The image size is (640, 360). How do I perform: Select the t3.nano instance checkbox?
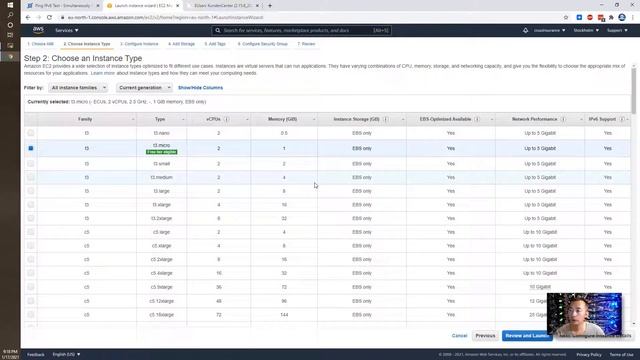point(31,133)
